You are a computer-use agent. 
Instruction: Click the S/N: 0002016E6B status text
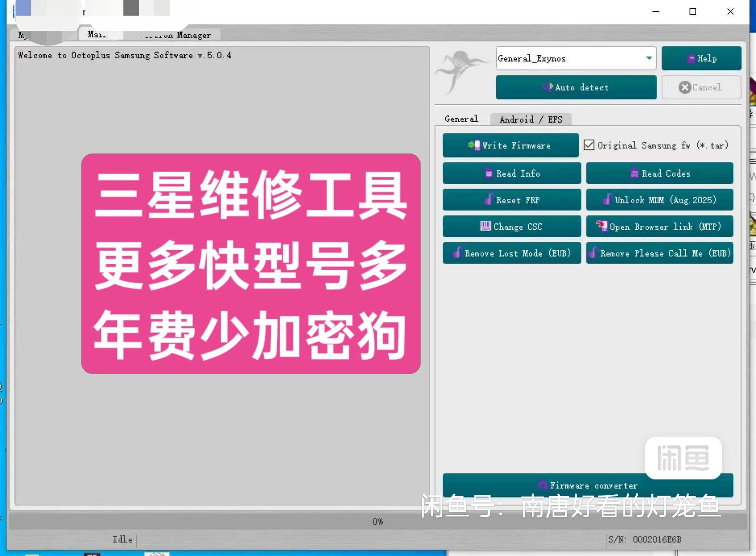point(645,539)
